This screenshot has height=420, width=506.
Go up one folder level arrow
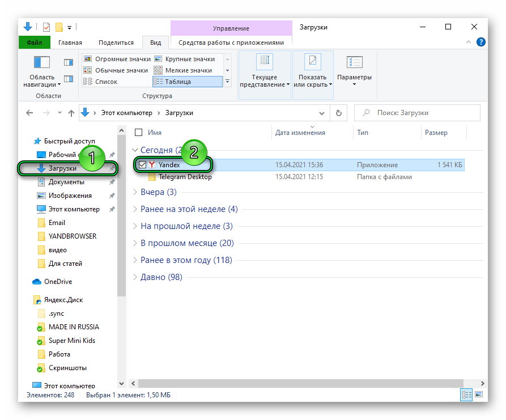click(x=71, y=113)
